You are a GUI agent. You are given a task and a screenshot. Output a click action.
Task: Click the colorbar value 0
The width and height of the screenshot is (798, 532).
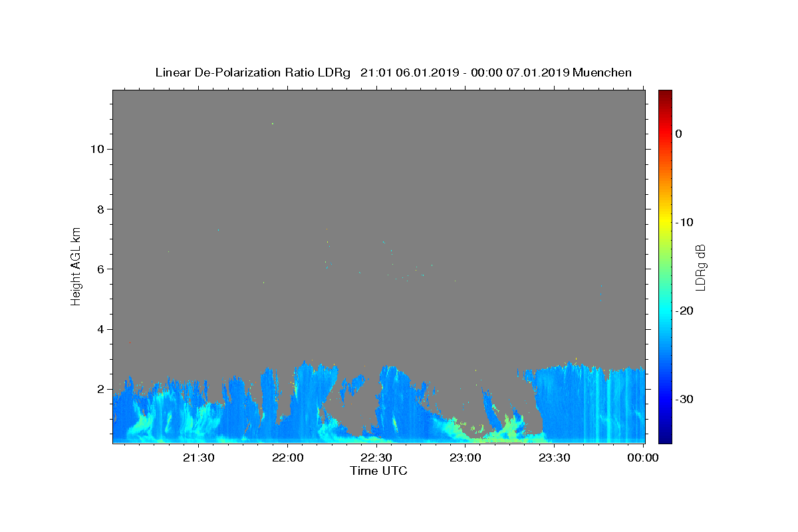point(679,134)
